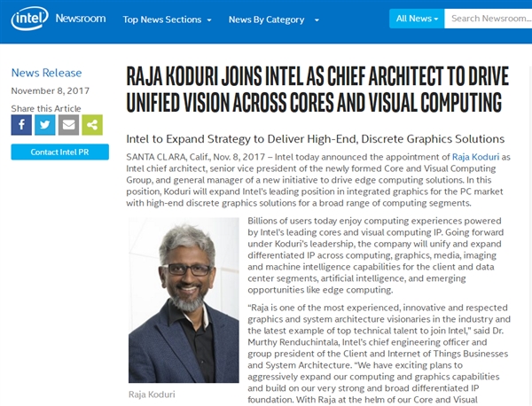Click the Raja Koduri photo caption
Viewport: 532px width, 406px height.
coord(152,394)
